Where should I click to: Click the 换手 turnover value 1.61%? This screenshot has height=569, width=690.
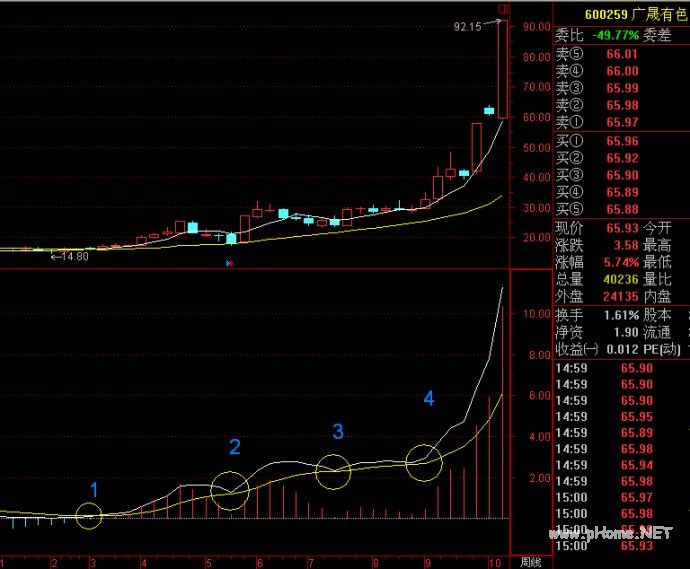tap(621, 315)
